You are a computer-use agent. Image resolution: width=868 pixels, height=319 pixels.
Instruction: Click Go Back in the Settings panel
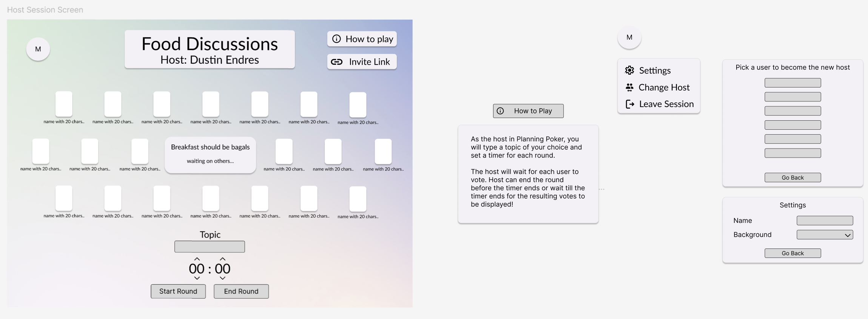pos(793,253)
